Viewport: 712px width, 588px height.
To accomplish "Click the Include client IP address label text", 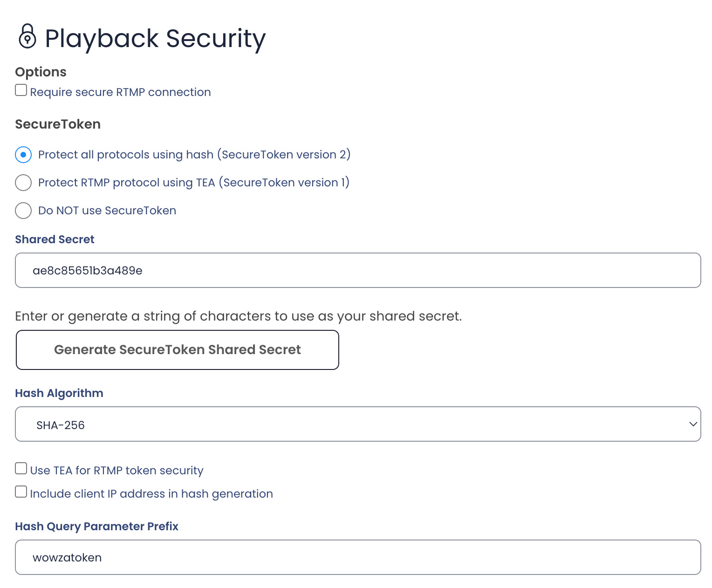I will click(x=151, y=494).
